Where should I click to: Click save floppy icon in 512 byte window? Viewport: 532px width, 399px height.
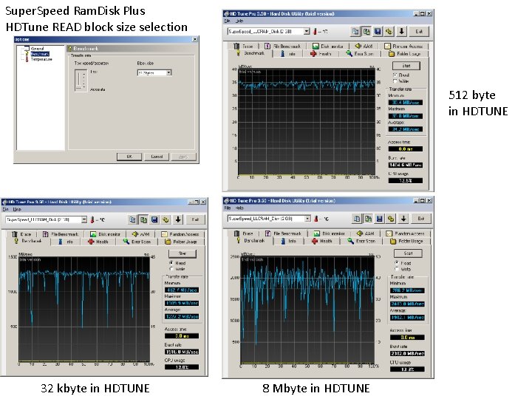378,32
